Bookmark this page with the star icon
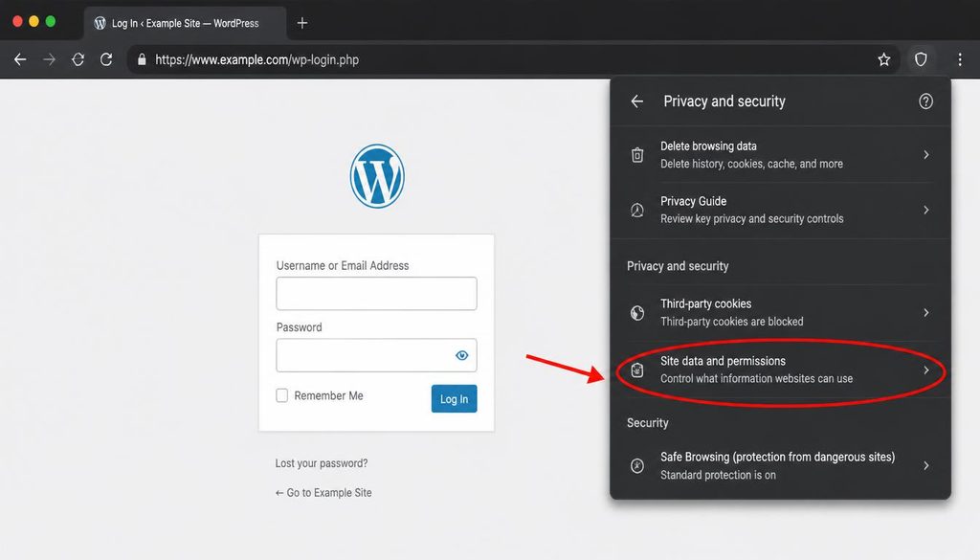 pos(883,59)
